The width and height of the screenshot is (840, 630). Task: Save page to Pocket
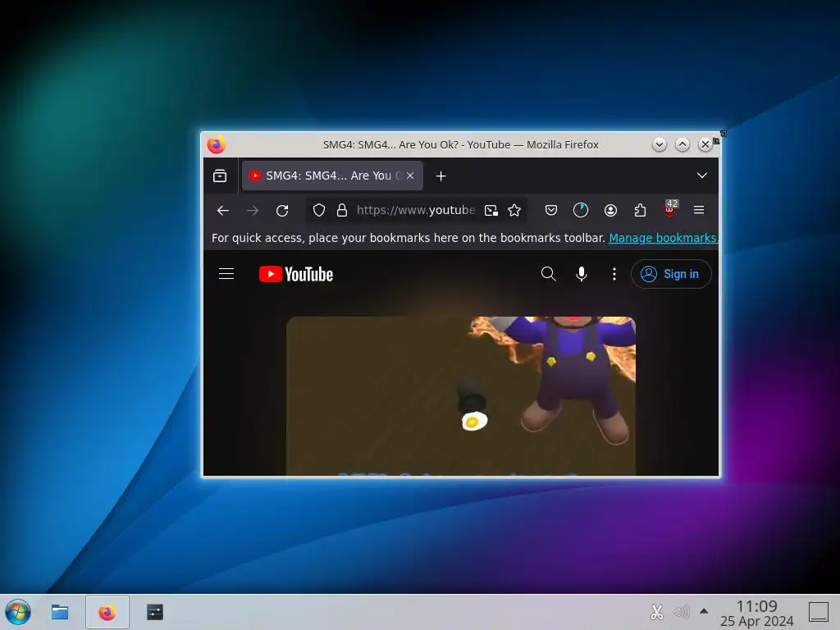(x=550, y=211)
